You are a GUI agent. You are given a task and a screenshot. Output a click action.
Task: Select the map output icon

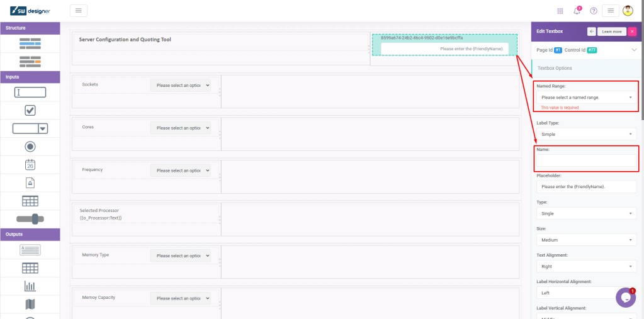pyautogui.click(x=30, y=305)
